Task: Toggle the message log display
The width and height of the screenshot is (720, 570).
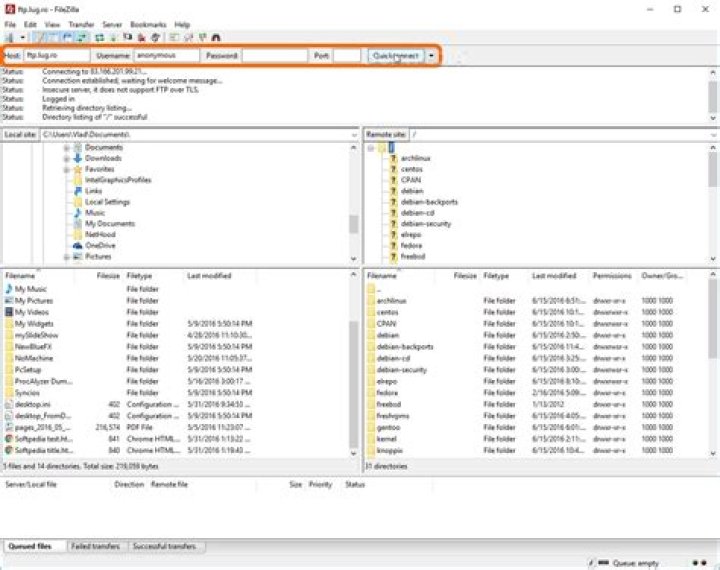Action: point(39,37)
